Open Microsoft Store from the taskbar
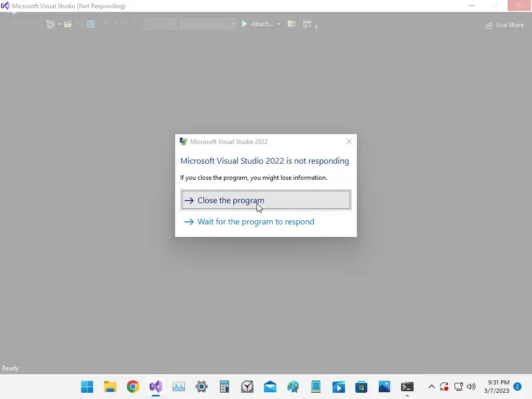 [x=362, y=387]
